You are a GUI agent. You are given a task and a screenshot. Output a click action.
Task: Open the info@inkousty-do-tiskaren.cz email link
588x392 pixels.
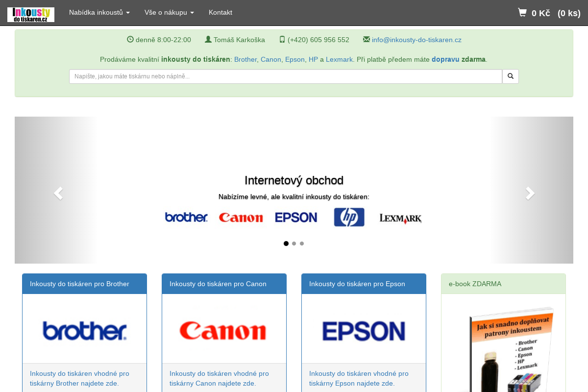click(x=416, y=40)
